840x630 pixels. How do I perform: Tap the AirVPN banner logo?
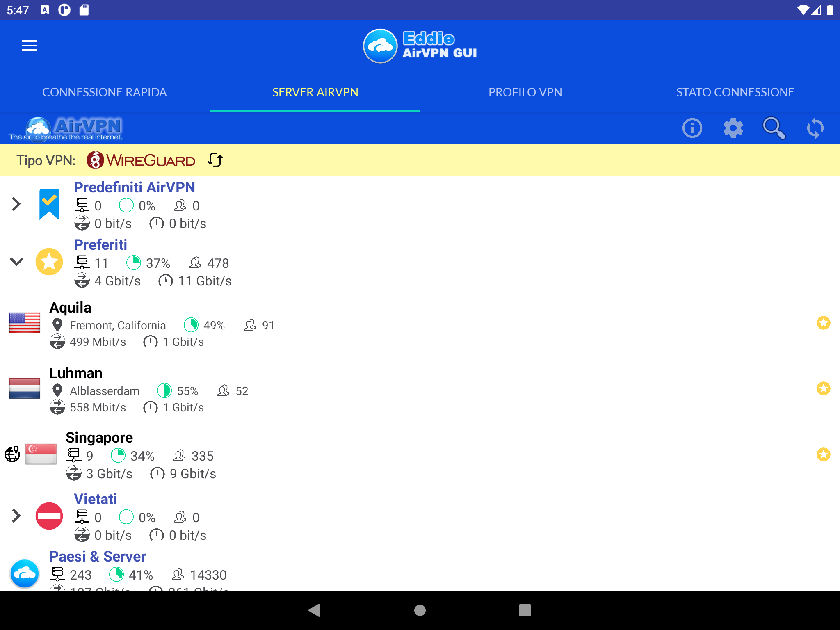pos(66,128)
